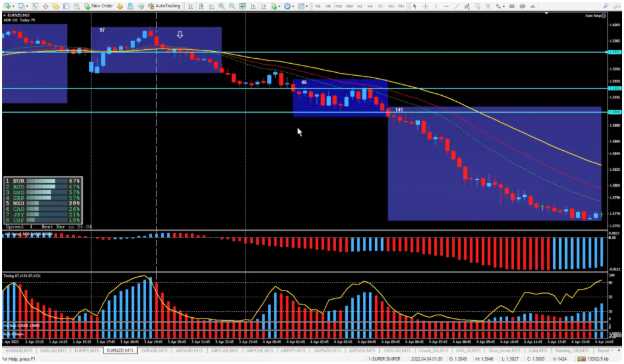This screenshot has width=624, height=364.
Task: Toggle the Terminal window icon
Action: [x=66, y=6]
